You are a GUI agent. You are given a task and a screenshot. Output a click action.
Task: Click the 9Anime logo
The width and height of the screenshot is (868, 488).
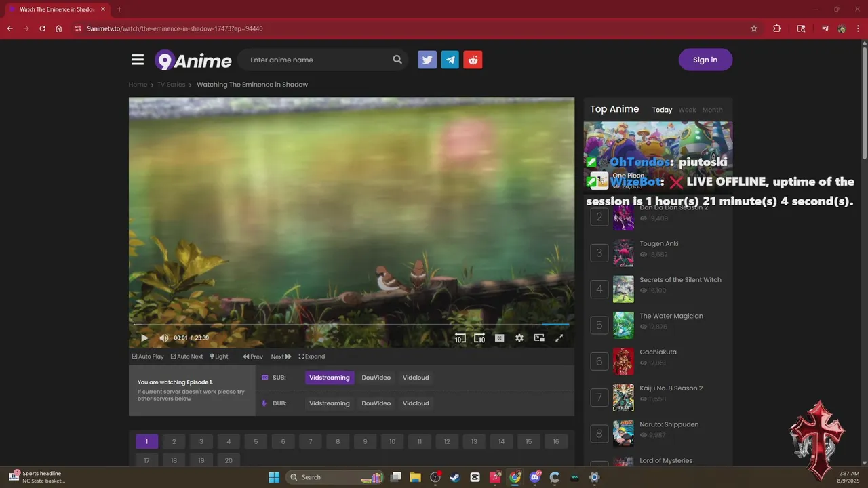click(x=193, y=60)
